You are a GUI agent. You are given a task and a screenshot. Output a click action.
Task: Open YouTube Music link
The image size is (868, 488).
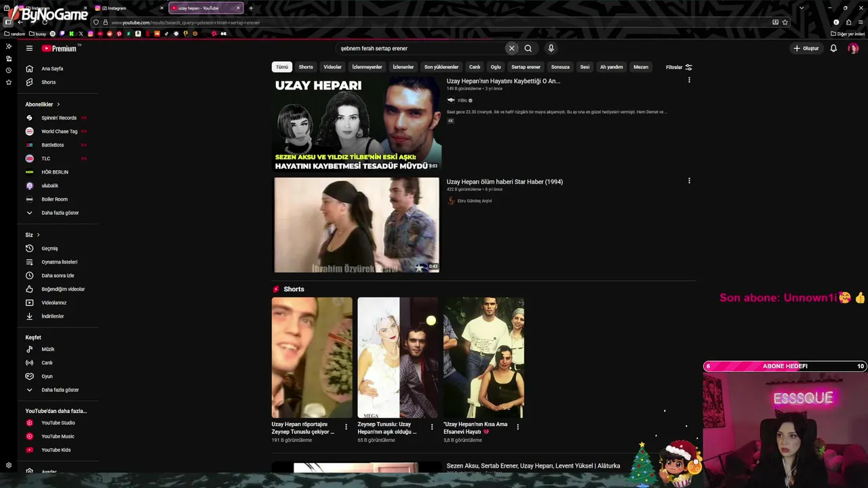58,436
